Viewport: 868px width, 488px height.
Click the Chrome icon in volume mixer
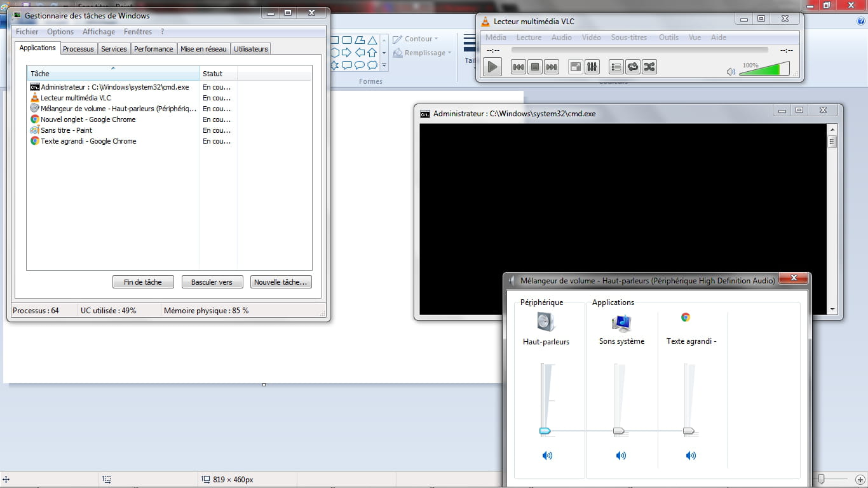point(686,317)
